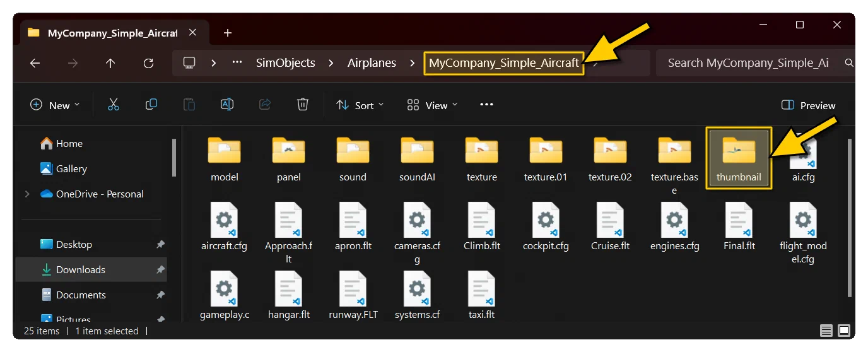Select the ai.cfg file
This screenshot has height=352, width=868.
point(804,160)
